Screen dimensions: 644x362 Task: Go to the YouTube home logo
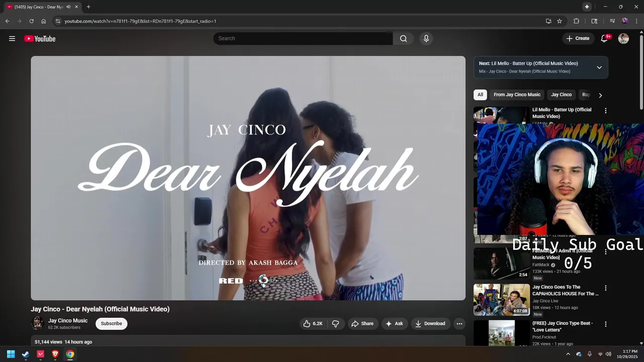click(40, 39)
